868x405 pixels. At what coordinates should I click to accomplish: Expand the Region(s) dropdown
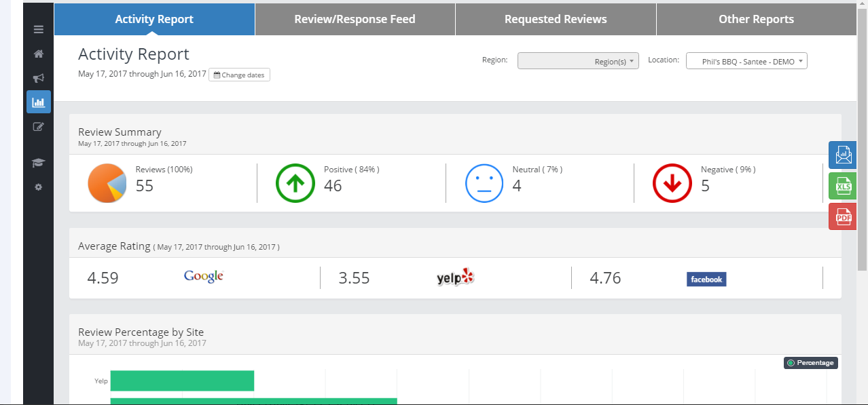[578, 61]
